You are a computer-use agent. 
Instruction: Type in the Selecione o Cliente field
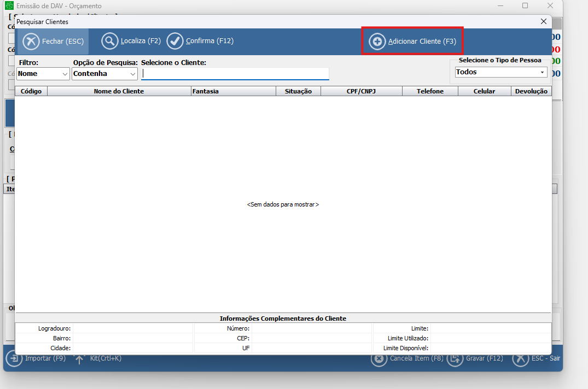(x=235, y=74)
